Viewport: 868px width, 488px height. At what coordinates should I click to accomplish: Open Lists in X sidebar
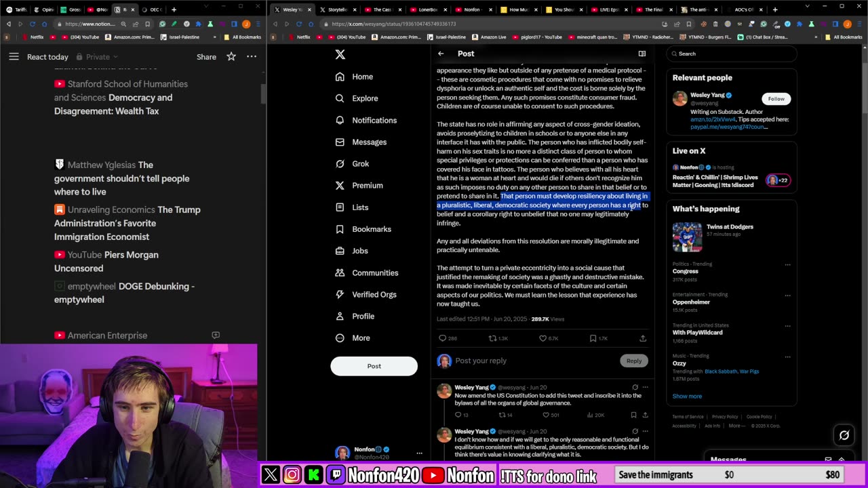click(352, 207)
